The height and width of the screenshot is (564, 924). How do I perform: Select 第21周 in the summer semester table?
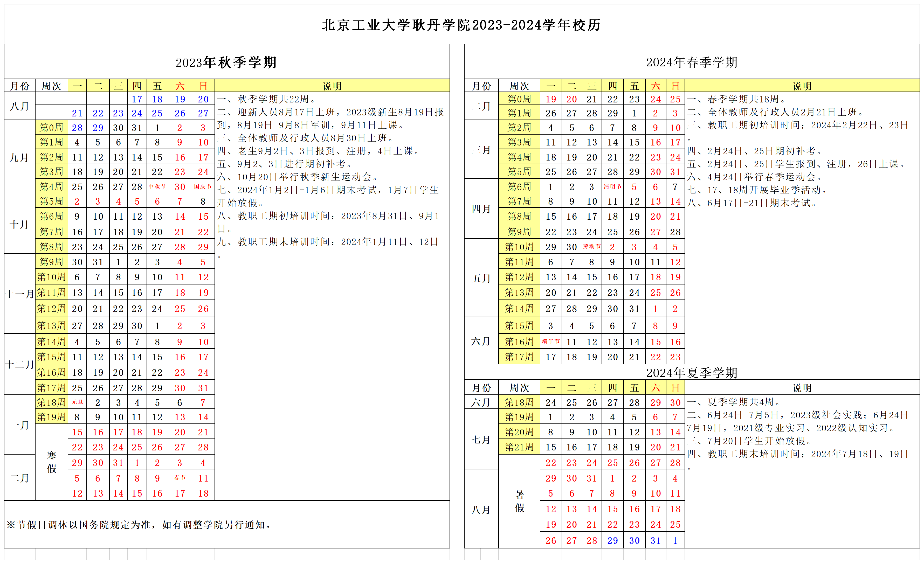[x=519, y=447]
